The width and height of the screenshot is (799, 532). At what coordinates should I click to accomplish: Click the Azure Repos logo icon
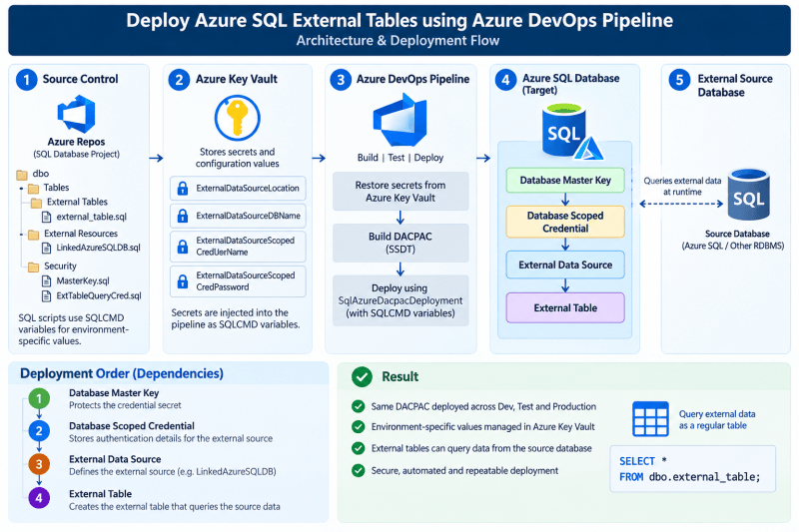(x=77, y=114)
